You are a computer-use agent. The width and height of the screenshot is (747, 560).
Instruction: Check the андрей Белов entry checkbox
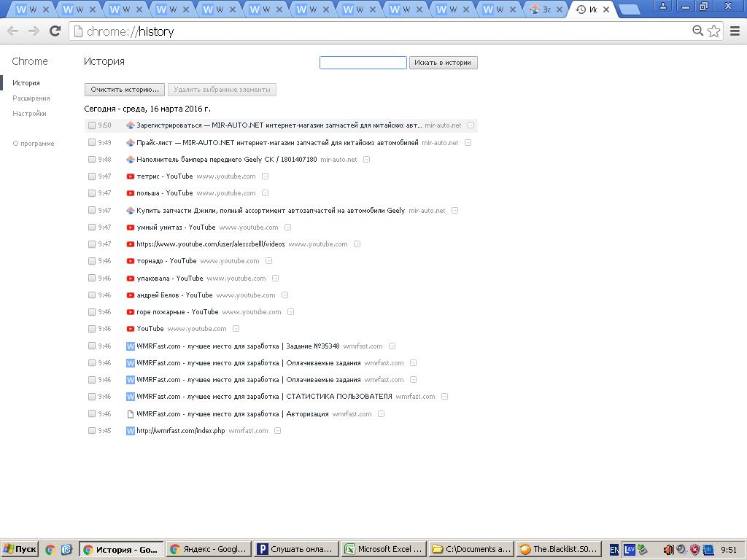click(x=92, y=295)
